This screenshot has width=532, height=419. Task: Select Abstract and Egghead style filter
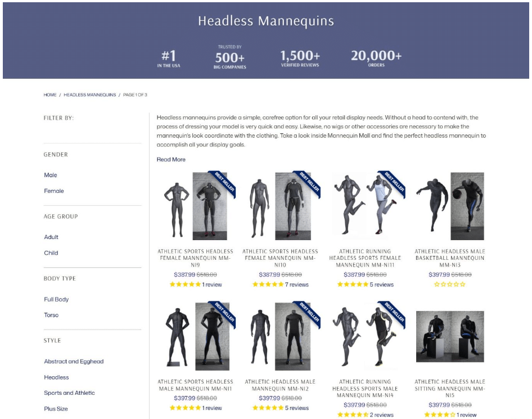click(x=74, y=362)
